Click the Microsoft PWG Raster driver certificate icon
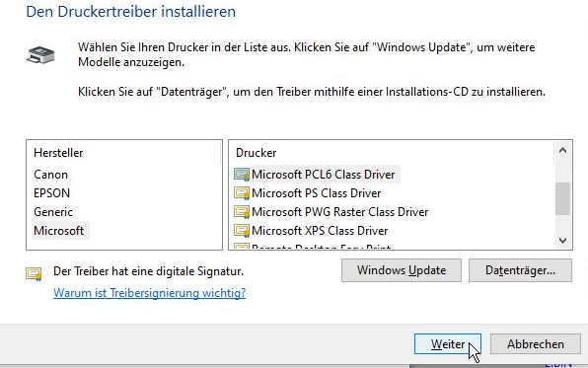The height and width of the screenshot is (368, 588). [x=242, y=212]
